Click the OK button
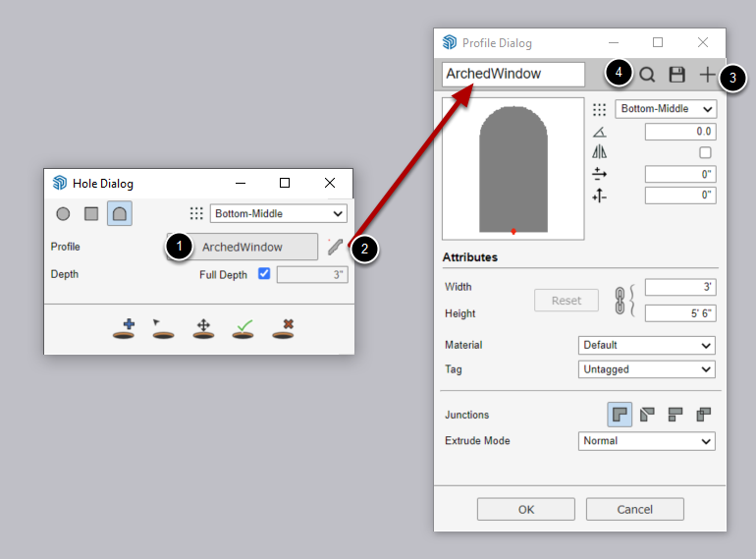 (526, 509)
